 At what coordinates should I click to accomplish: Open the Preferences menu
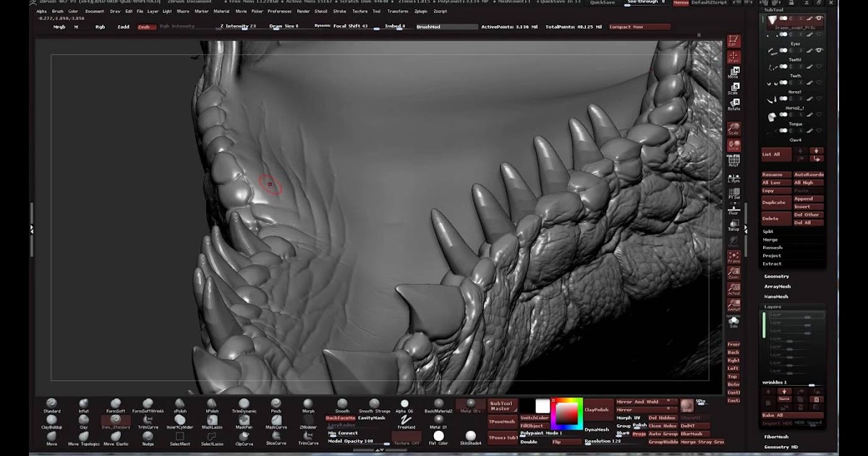tap(279, 12)
